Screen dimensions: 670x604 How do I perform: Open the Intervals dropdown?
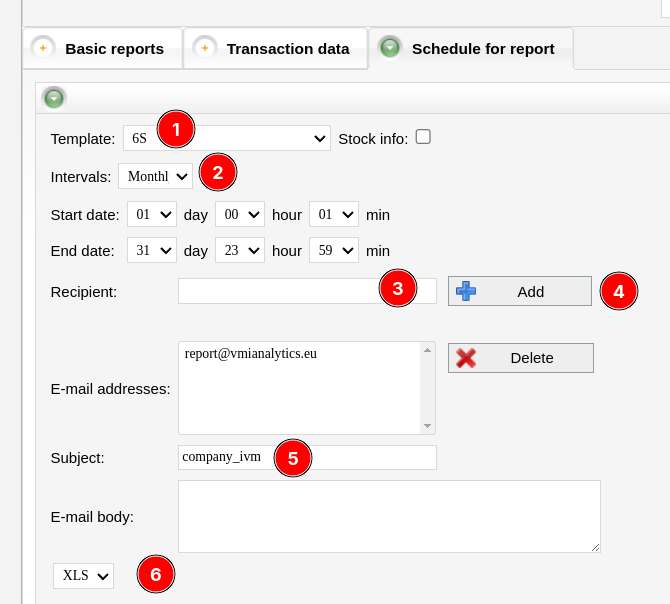coord(155,176)
